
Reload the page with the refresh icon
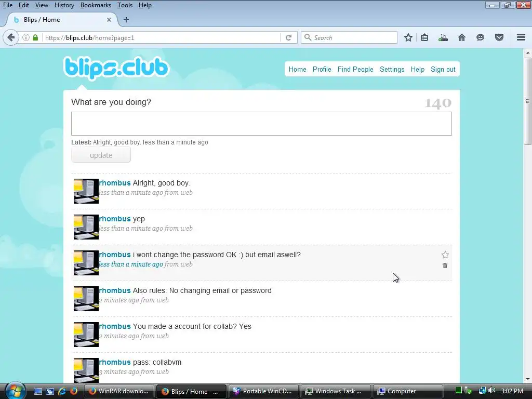pyautogui.click(x=289, y=37)
